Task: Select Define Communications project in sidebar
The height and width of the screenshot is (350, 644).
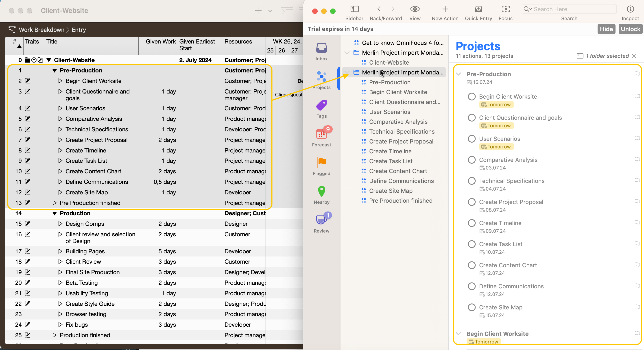Action: point(401,181)
